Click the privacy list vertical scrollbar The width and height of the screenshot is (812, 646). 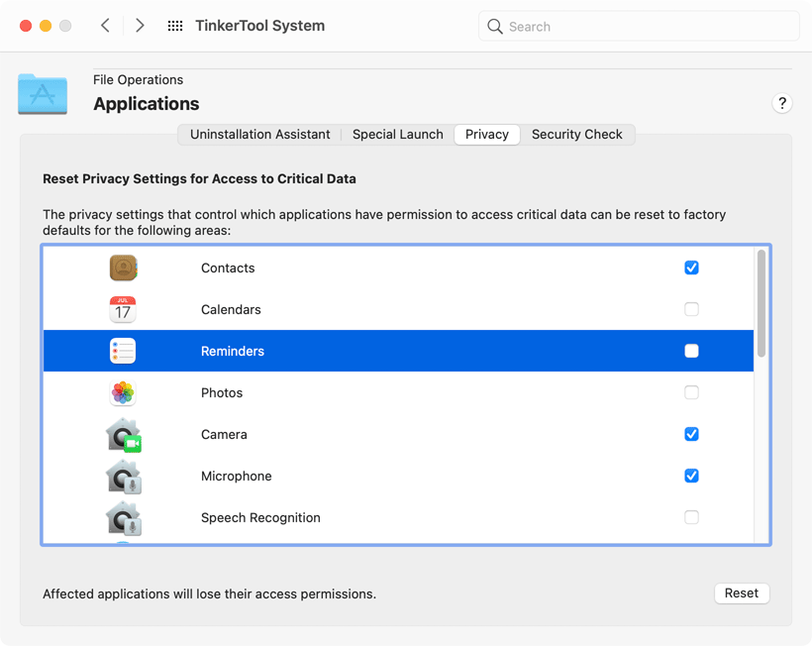[761, 303]
